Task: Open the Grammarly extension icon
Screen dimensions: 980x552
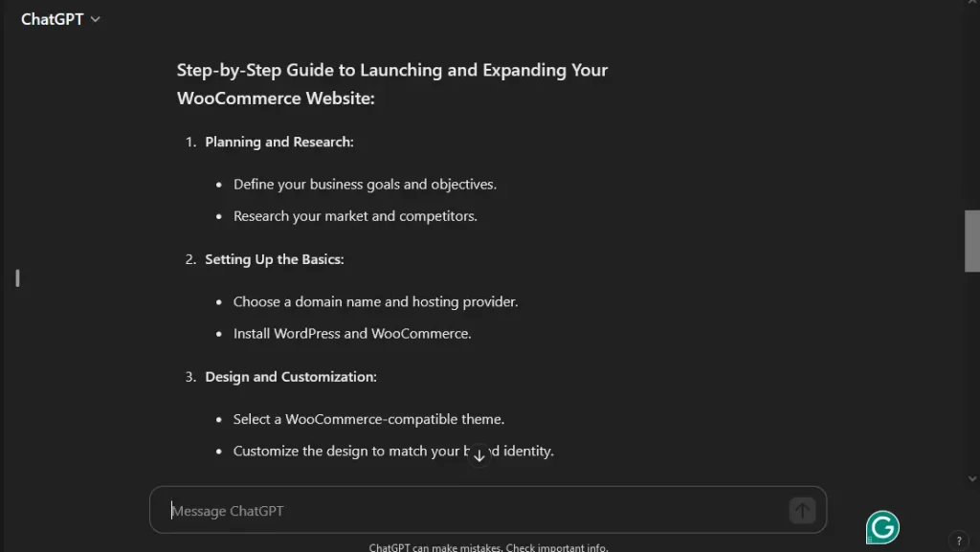Action: point(882,527)
